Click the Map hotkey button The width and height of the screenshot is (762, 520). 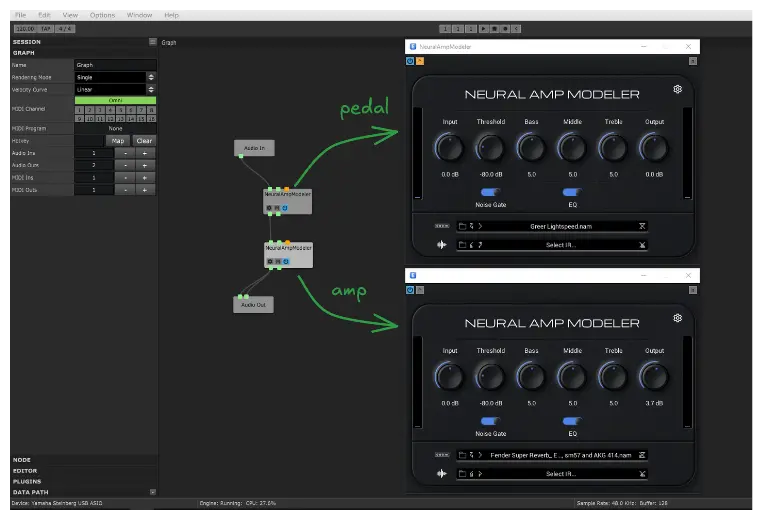118,141
